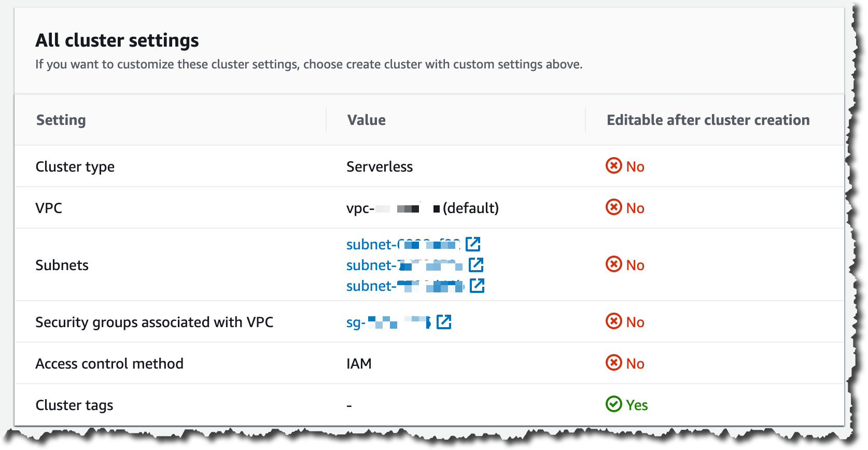
Task: Click the Setting column header
Action: coord(61,120)
